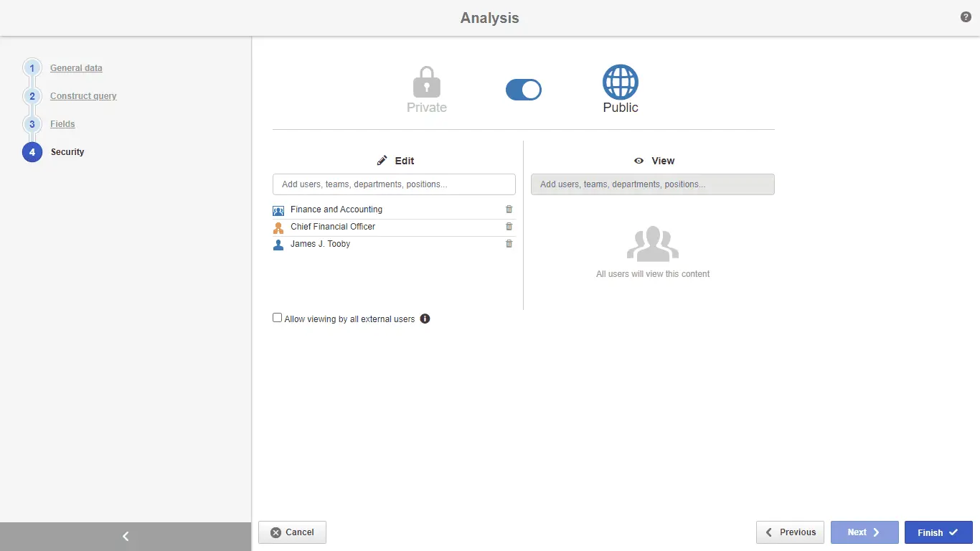
Task: Click the Private padlock icon
Action: click(427, 83)
